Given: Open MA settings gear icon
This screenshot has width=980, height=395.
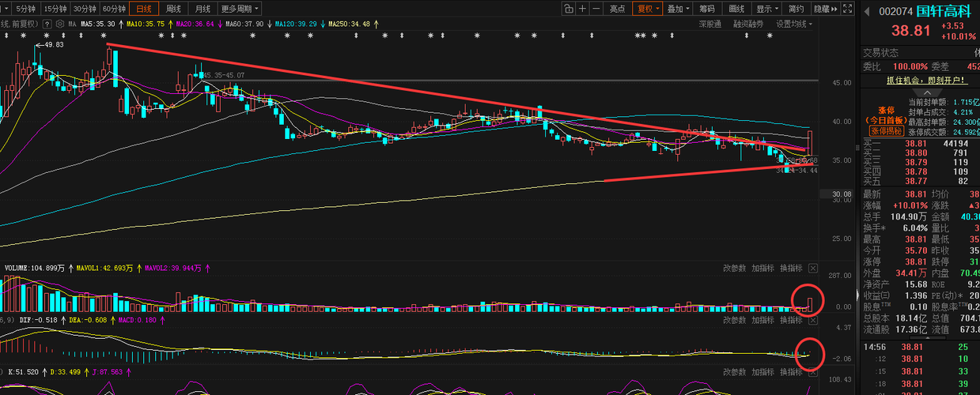Looking at the screenshot, I should 62,24.
